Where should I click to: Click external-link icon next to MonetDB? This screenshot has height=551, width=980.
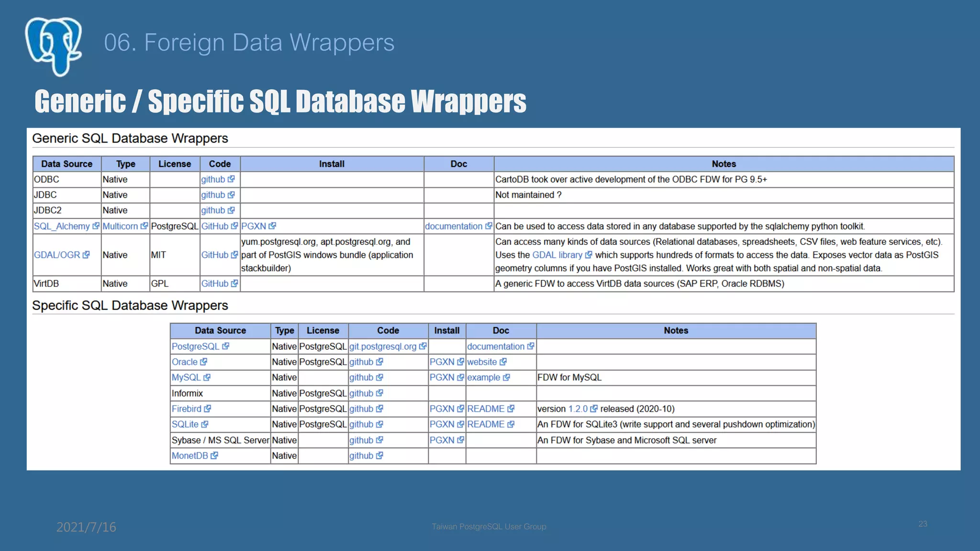[214, 455]
